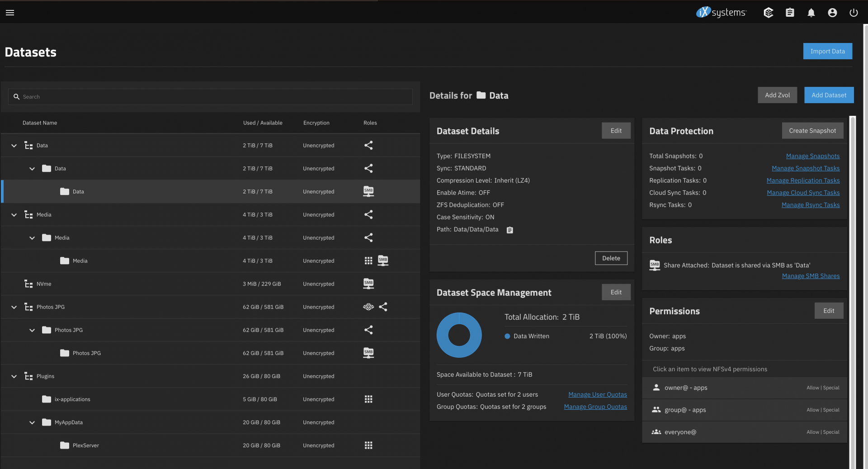Click system dataset icon on Photos JPG pool
This screenshot has height=469, width=868.
(x=368, y=307)
